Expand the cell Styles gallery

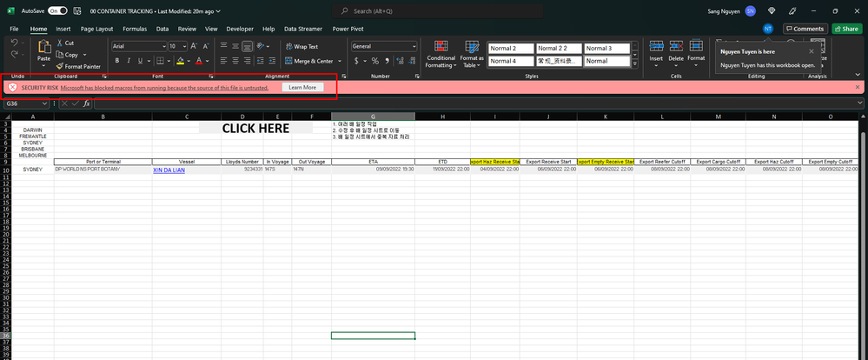point(634,64)
